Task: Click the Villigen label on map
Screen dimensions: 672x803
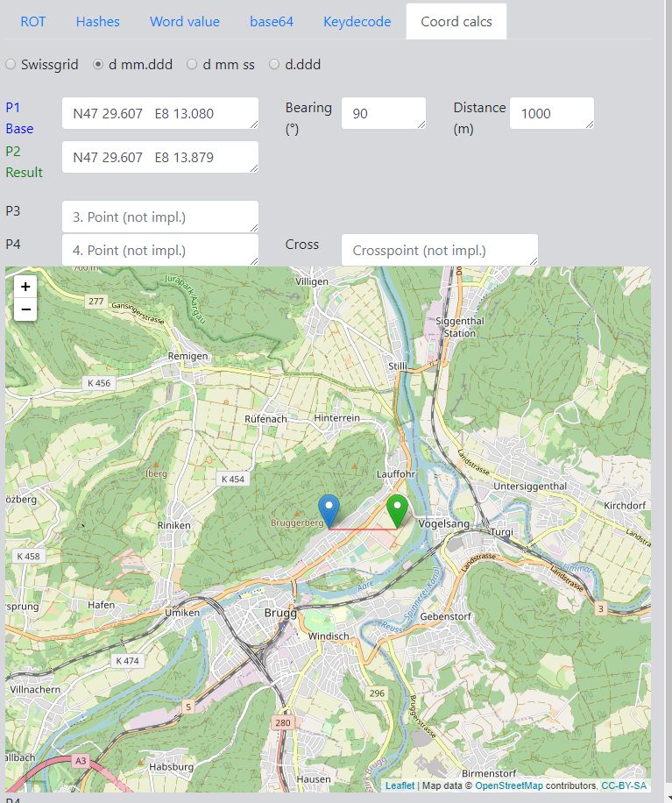Action: 312,281
